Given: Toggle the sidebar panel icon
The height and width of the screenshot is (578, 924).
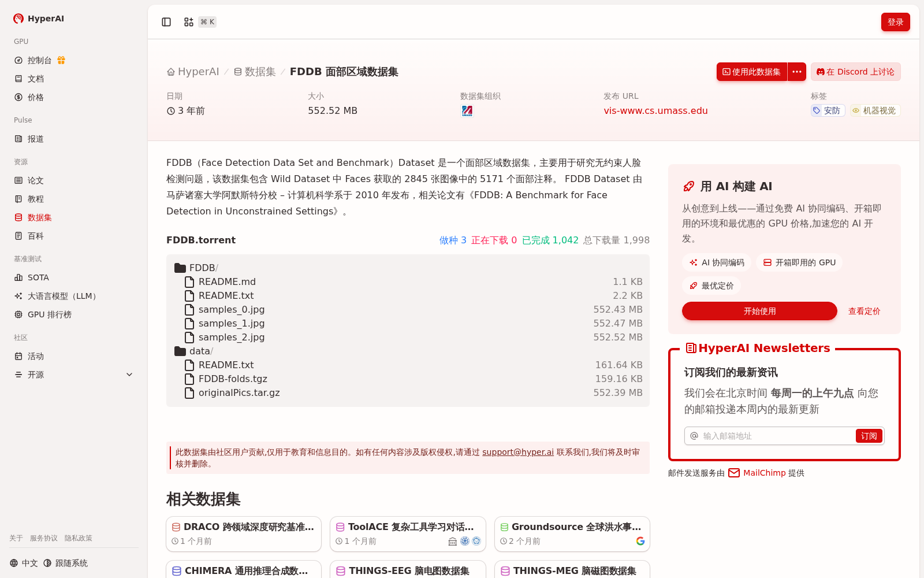Looking at the screenshot, I should tap(166, 22).
